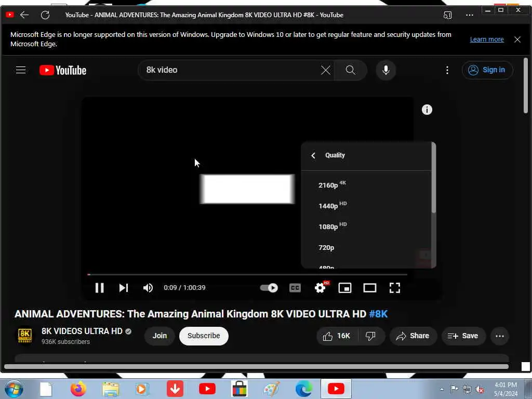
Task: Seek on the video progress bar
Action: click(x=247, y=274)
